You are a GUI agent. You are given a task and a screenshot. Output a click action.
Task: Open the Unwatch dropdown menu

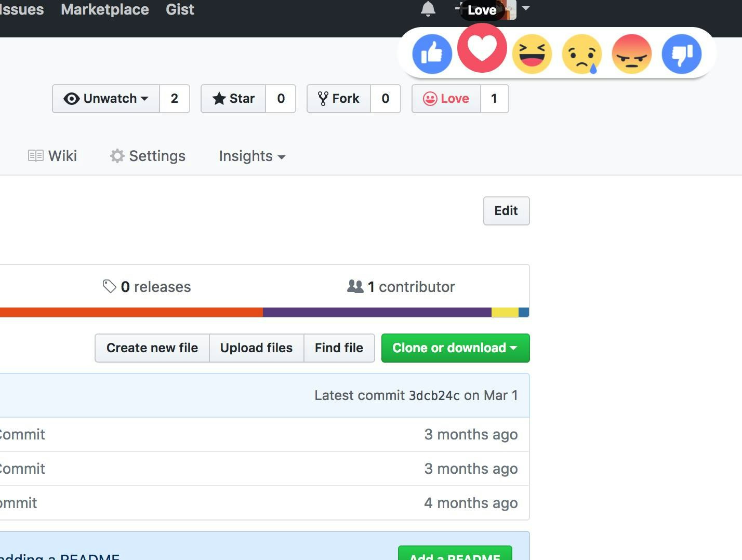tap(145, 98)
